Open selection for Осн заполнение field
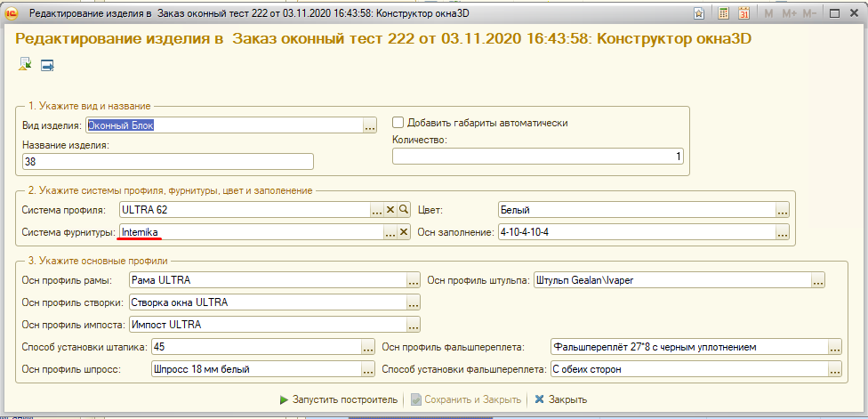 point(782,233)
